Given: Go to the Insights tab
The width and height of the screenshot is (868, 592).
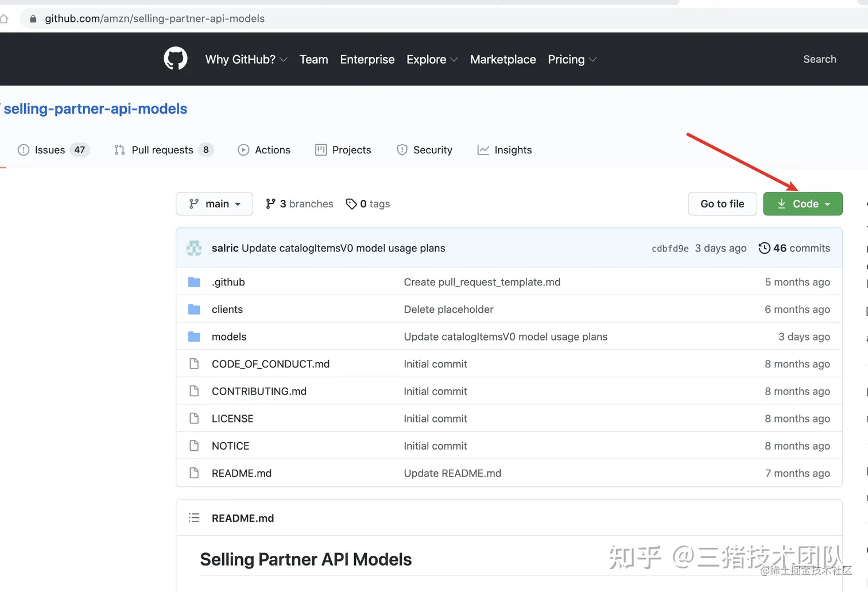Looking at the screenshot, I should (x=505, y=150).
